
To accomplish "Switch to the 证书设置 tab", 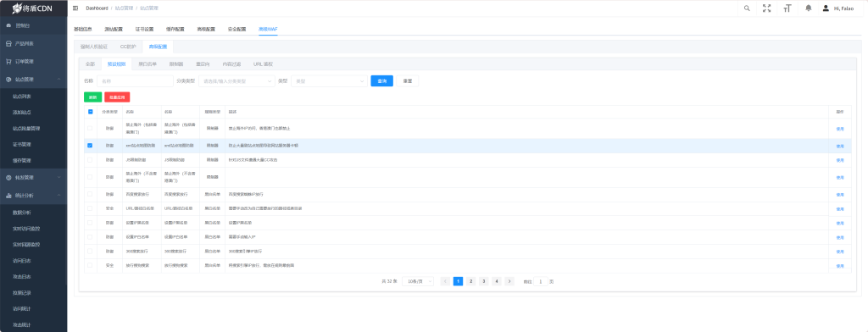I will pyautogui.click(x=144, y=29).
